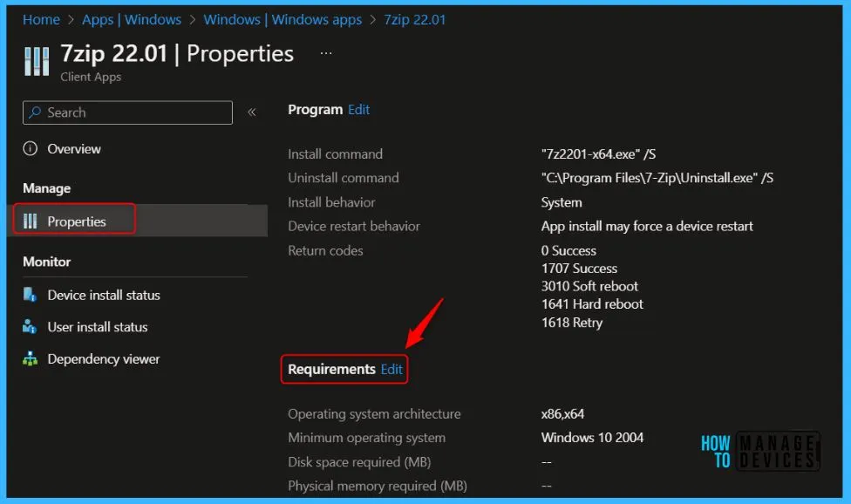
Task: Click the "Install behavior" label
Action: tap(331, 202)
